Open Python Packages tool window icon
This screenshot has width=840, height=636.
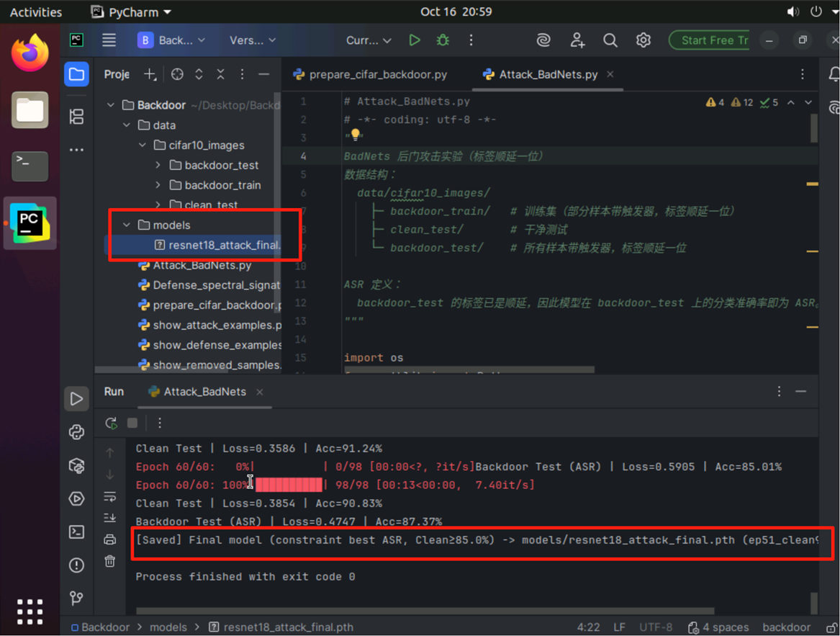click(x=76, y=465)
